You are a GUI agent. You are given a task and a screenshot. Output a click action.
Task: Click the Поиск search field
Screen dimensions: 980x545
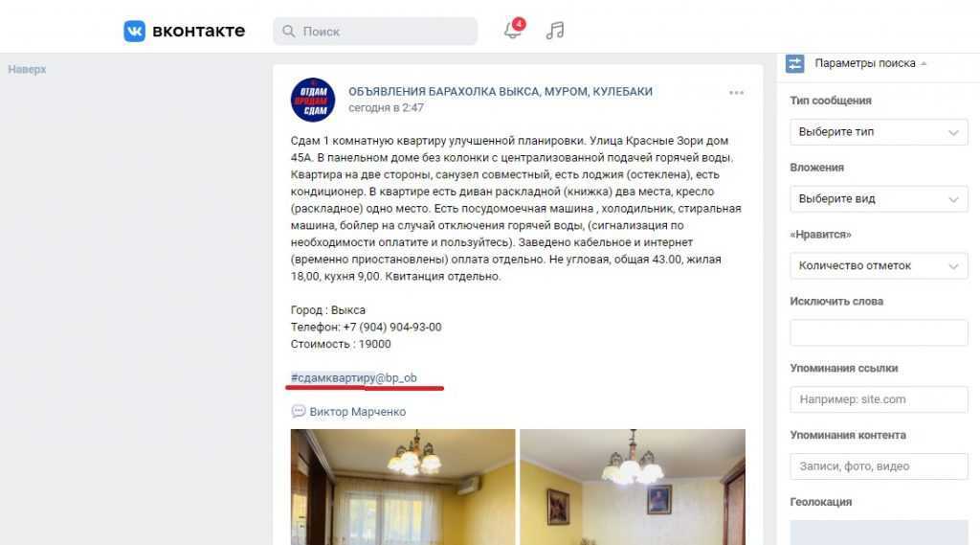tap(375, 32)
